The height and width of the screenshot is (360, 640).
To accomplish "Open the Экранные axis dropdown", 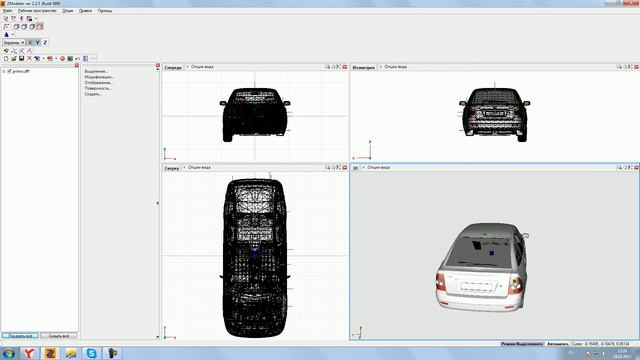I will click(x=13, y=42).
